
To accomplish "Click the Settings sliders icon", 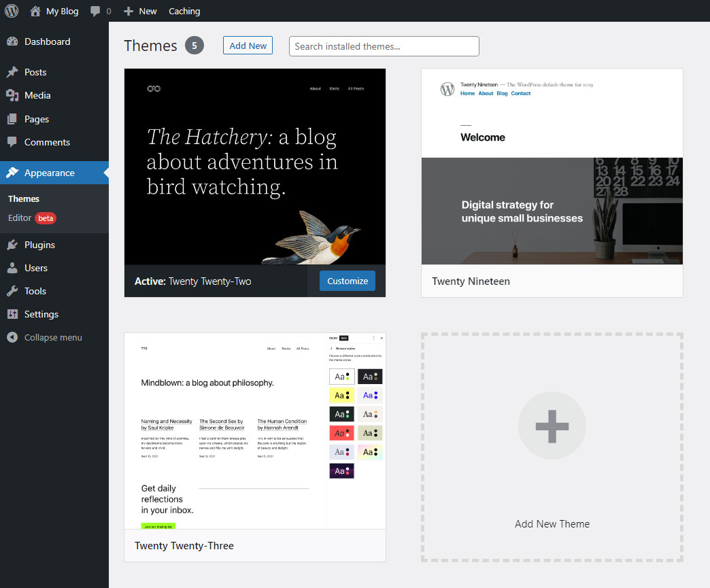I will click(12, 314).
